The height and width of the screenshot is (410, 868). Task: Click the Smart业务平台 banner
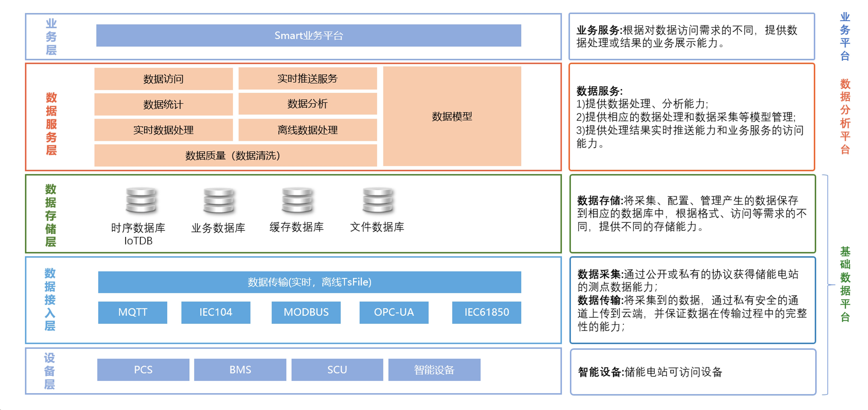tap(308, 35)
